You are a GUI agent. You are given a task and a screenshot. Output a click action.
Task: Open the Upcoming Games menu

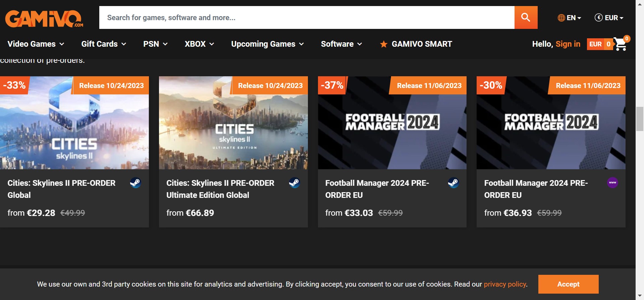267,44
